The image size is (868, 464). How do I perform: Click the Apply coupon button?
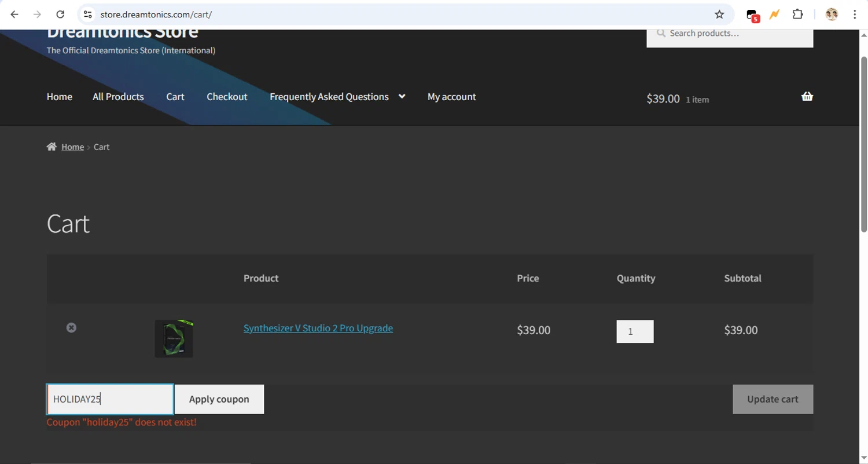click(219, 399)
